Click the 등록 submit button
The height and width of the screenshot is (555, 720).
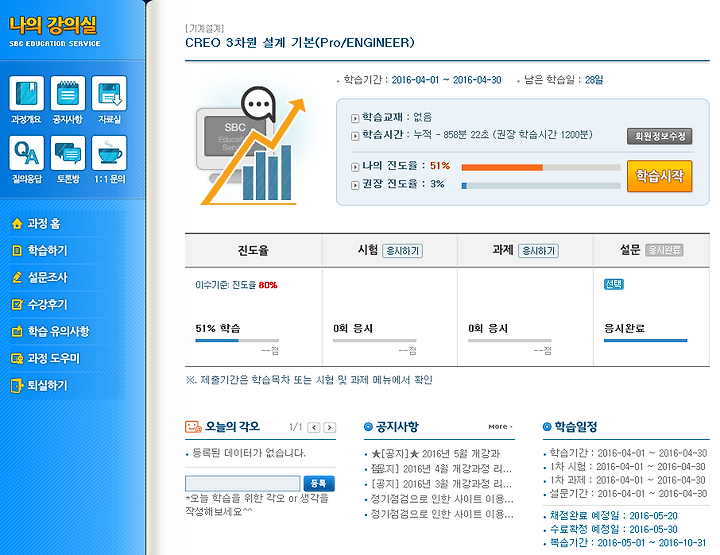click(x=319, y=483)
